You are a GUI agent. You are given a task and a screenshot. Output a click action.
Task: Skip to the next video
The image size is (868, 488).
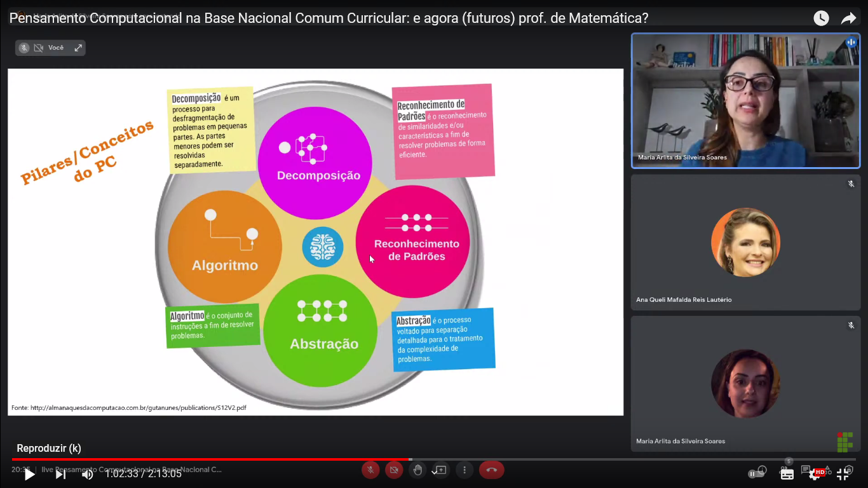pos(60,474)
